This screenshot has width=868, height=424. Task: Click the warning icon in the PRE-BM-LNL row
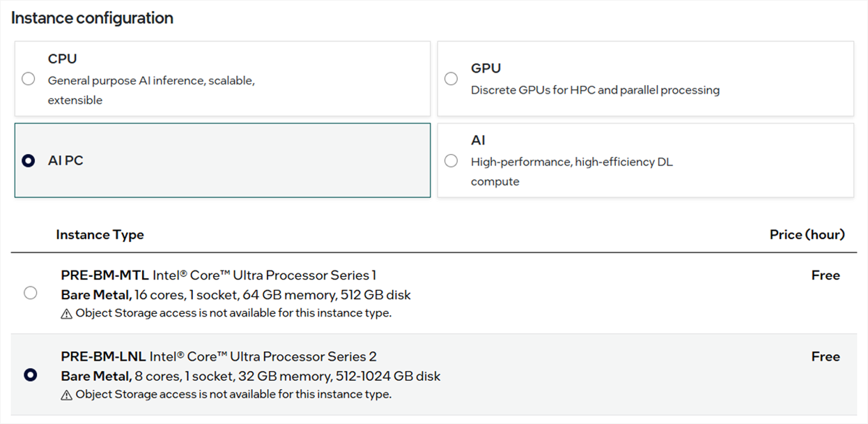[67, 395]
